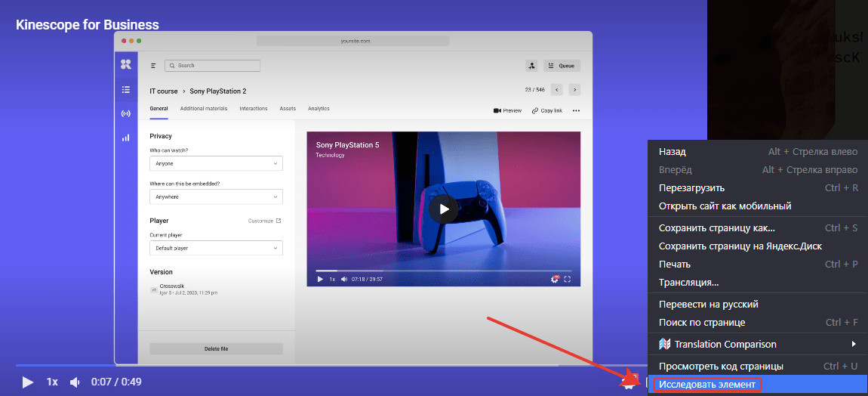Click small play icon in PlayStation player
This screenshot has width=868, height=396.
tap(320, 279)
